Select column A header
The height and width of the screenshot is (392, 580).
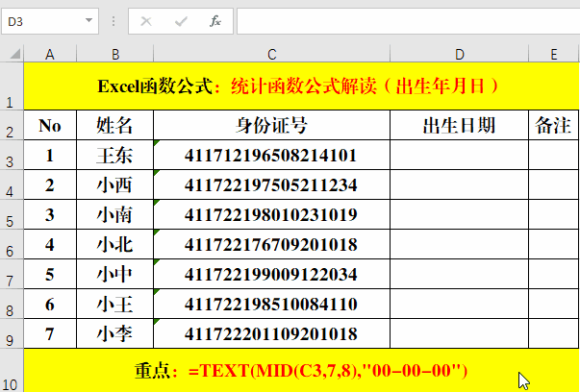(x=50, y=55)
